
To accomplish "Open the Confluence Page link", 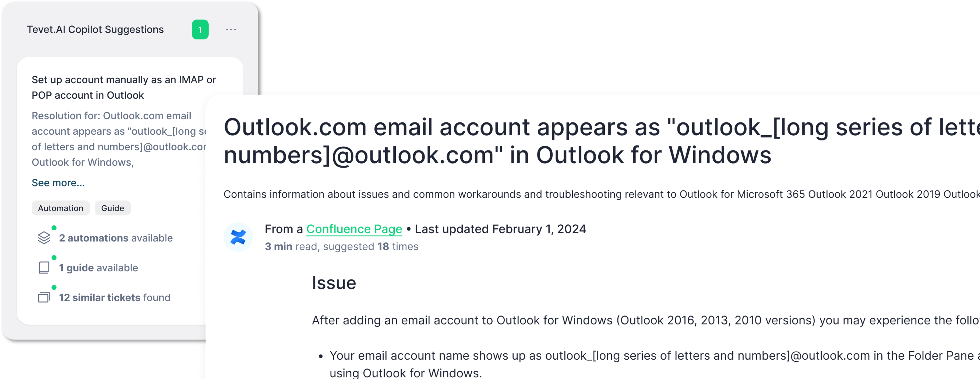I will click(x=354, y=229).
